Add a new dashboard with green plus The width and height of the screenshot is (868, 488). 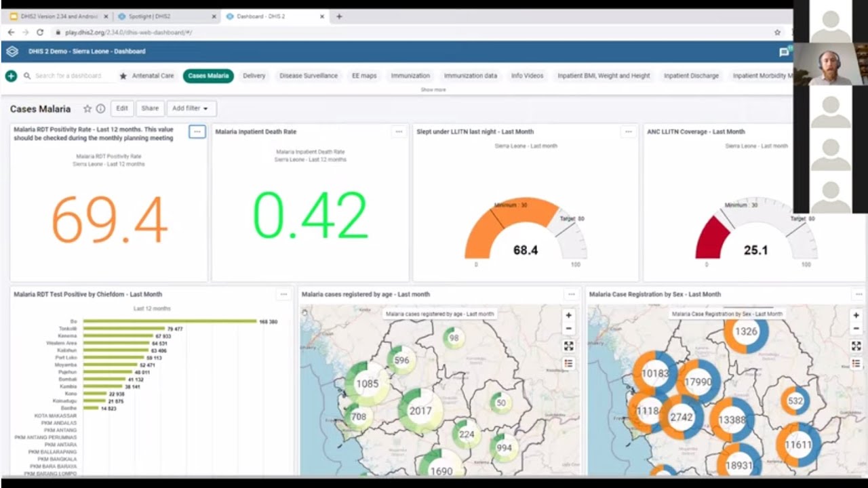tap(11, 76)
